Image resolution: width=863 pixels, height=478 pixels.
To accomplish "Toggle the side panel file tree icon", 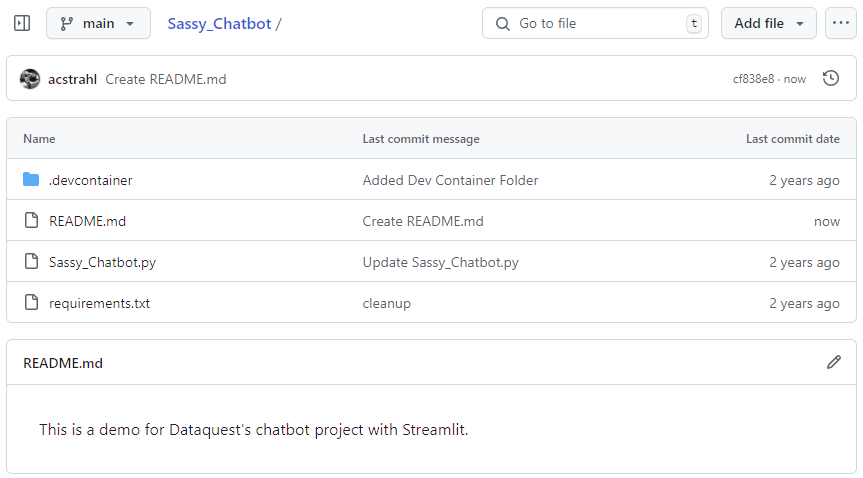I will 21,23.
